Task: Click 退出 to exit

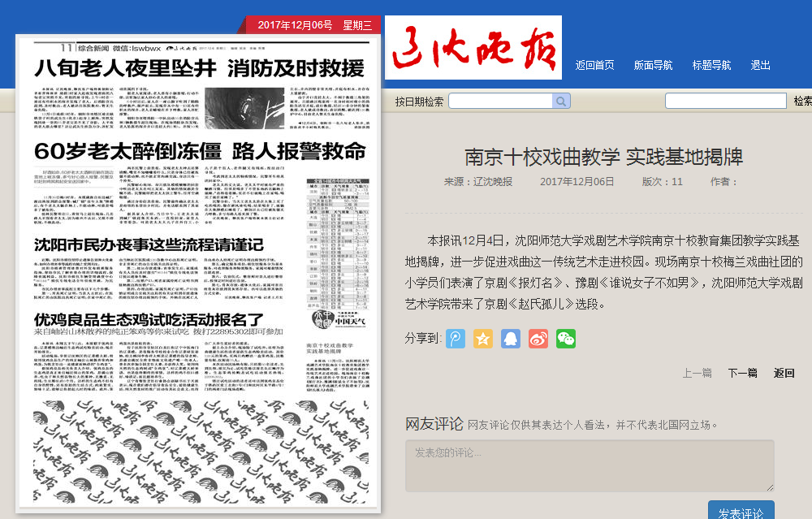Action: pyautogui.click(x=761, y=66)
